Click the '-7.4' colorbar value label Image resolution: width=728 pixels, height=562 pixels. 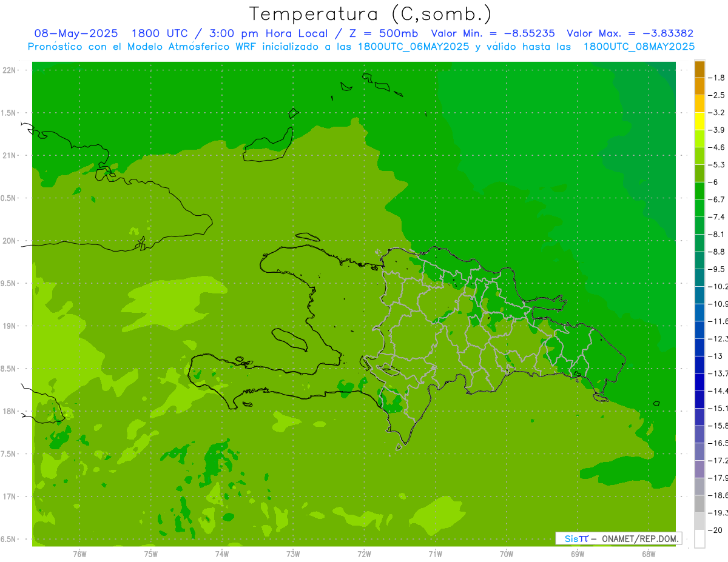pos(717,217)
